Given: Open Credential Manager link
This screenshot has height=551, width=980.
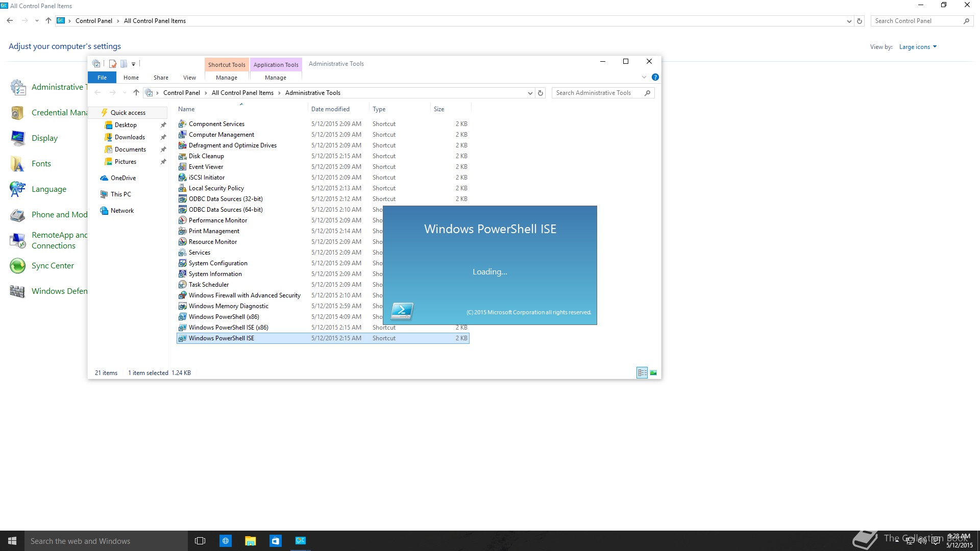Looking at the screenshot, I should (59, 113).
